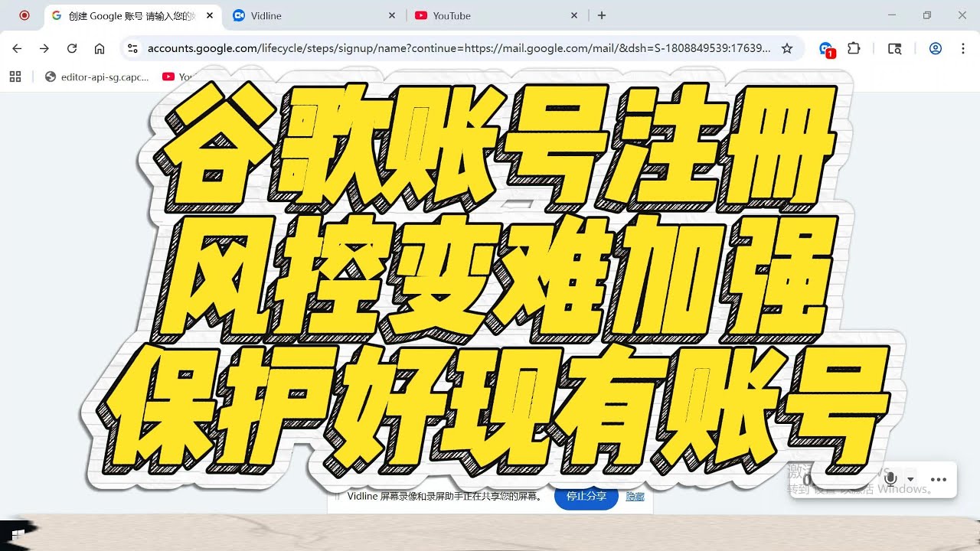
Task: Toggle the microphone in recorder widget
Action: coord(890,479)
